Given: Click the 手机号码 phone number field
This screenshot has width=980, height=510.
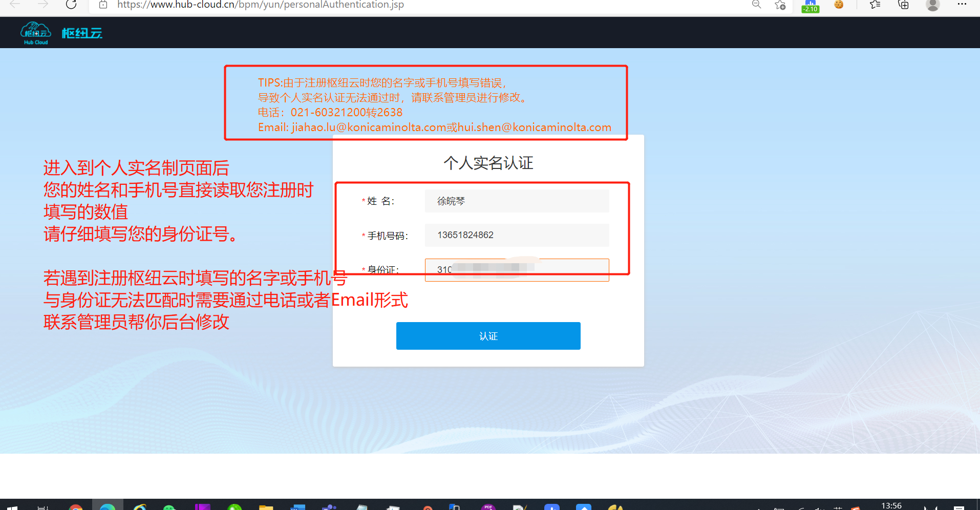Looking at the screenshot, I should (x=517, y=235).
